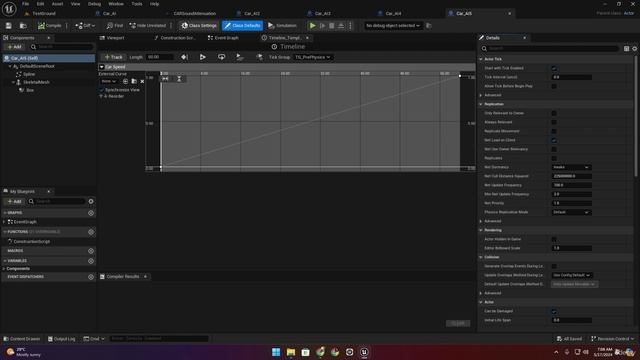The image size is (640, 360).
Task: Zoom to fit vertical in curve editor
Action: pyautogui.click(x=179, y=78)
